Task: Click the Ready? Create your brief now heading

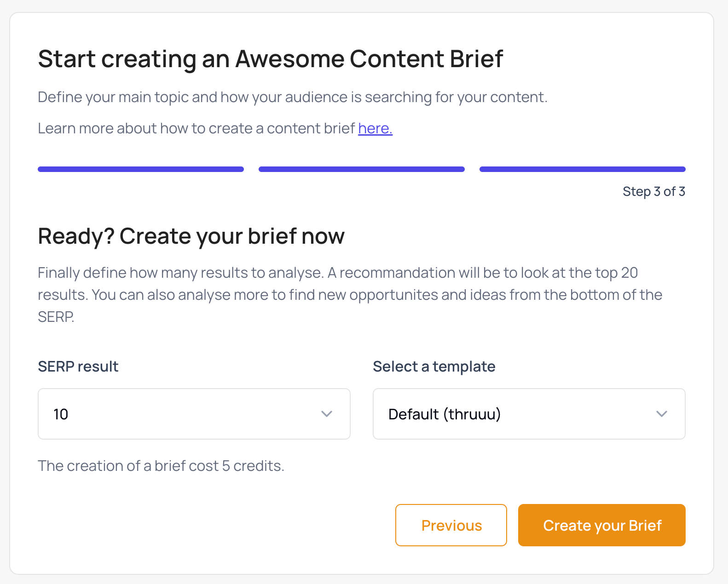Action: coord(191,236)
